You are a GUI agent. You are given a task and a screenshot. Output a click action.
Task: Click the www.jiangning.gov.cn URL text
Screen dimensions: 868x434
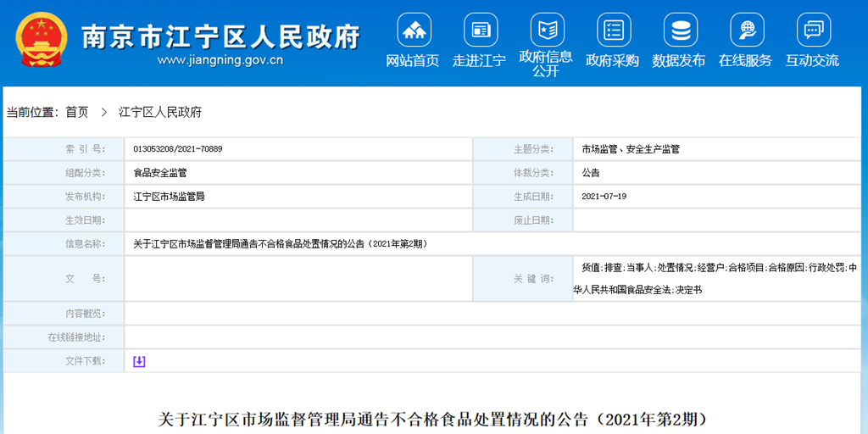pyautogui.click(x=220, y=60)
